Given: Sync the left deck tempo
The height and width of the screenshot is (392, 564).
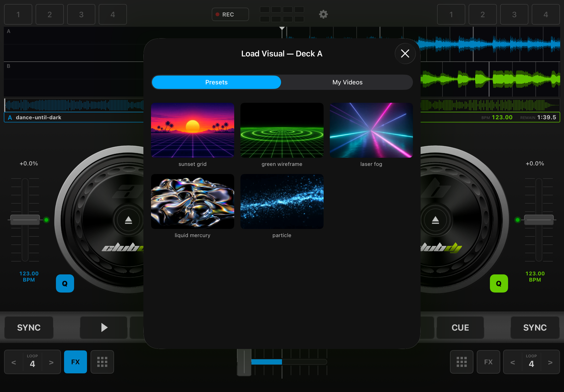Looking at the screenshot, I should pyautogui.click(x=29, y=327).
